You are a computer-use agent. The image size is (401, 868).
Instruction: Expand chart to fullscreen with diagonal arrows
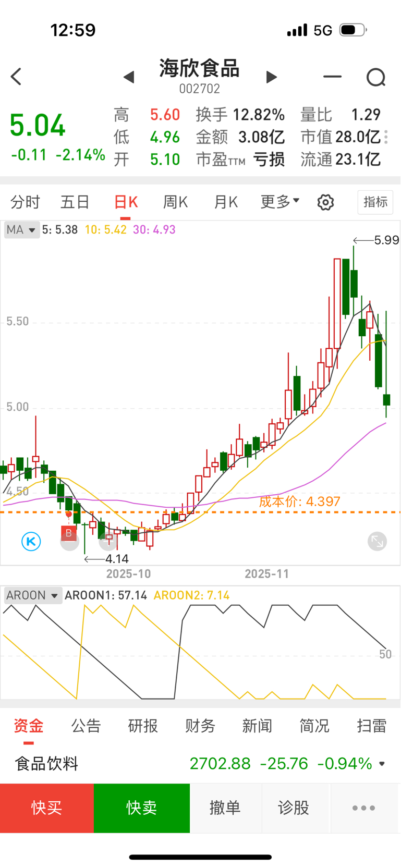[377, 542]
